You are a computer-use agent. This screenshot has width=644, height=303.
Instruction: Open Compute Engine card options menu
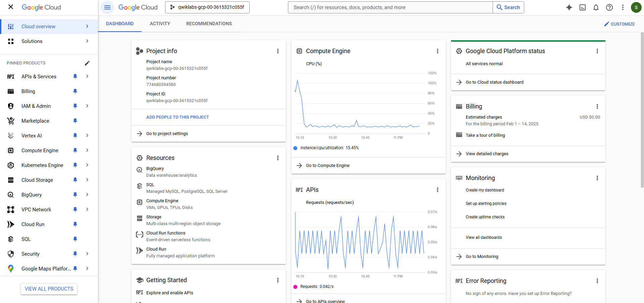point(438,51)
